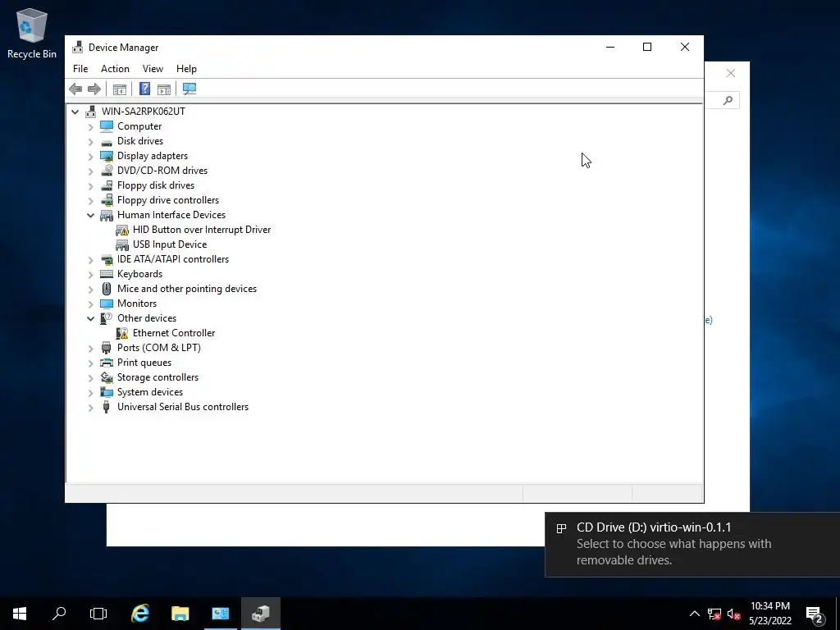Open the Recycle Bin desktop icon
840x630 pixels.
pos(32,33)
